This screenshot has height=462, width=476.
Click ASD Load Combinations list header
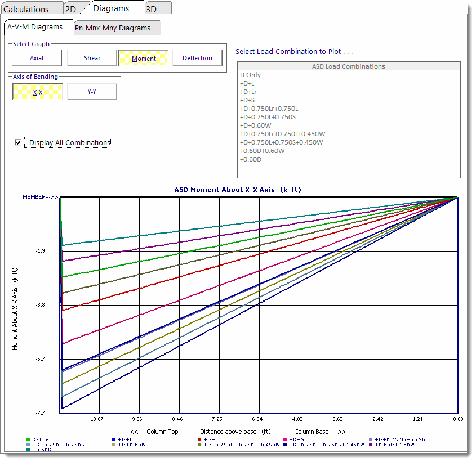click(x=349, y=66)
